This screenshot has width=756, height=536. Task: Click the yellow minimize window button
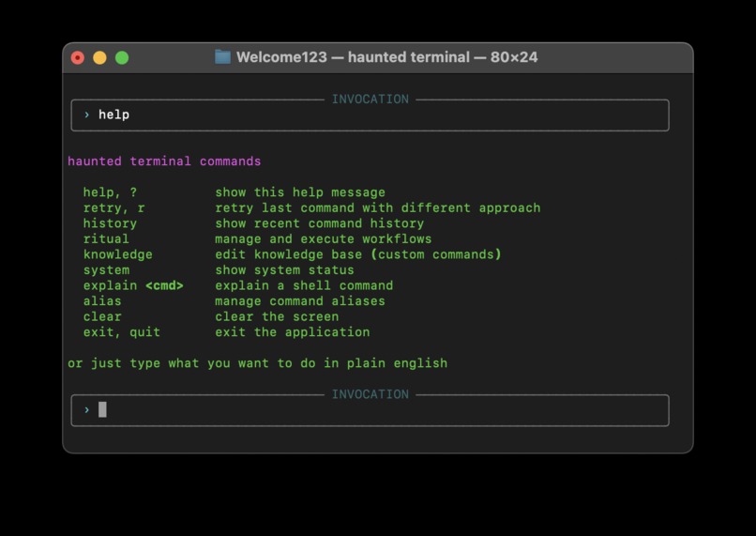(x=99, y=58)
